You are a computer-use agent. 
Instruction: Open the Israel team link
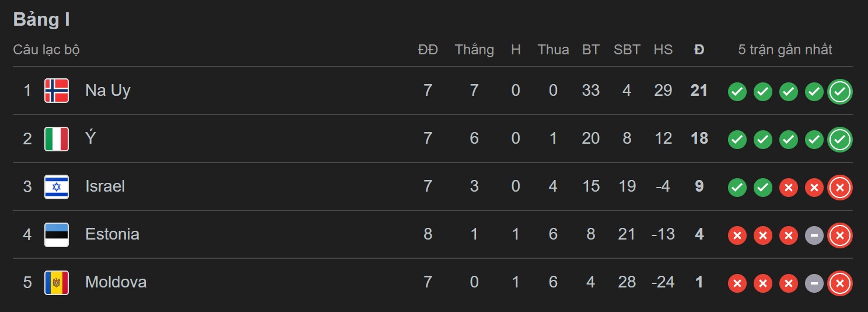click(x=105, y=186)
